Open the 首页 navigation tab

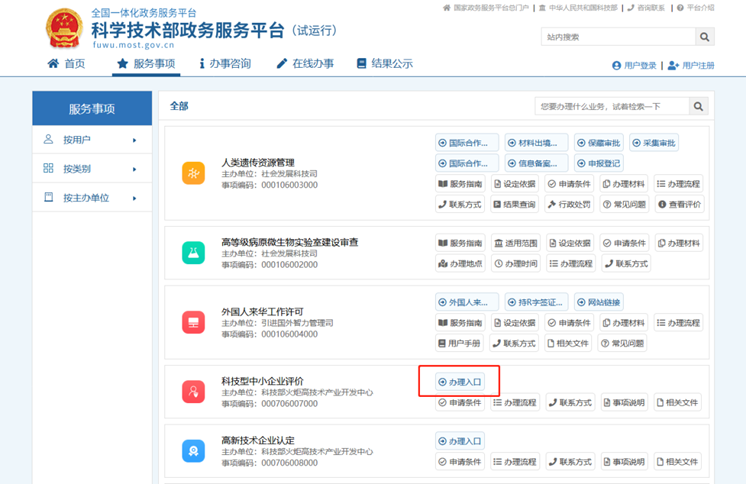coord(67,64)
